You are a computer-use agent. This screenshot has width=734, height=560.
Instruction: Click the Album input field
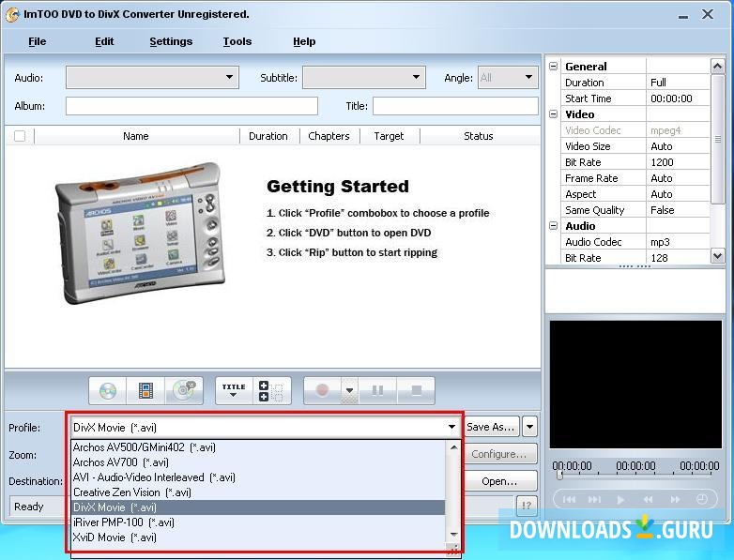pos(191,106)
